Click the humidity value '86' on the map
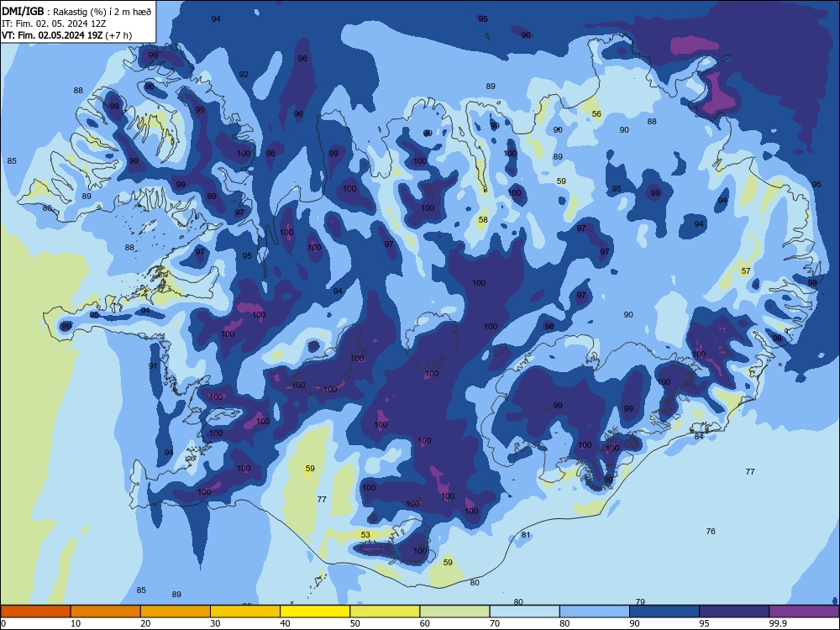This screenshot has width=840, height=630. pyautogui.click(x=47, y=207)
